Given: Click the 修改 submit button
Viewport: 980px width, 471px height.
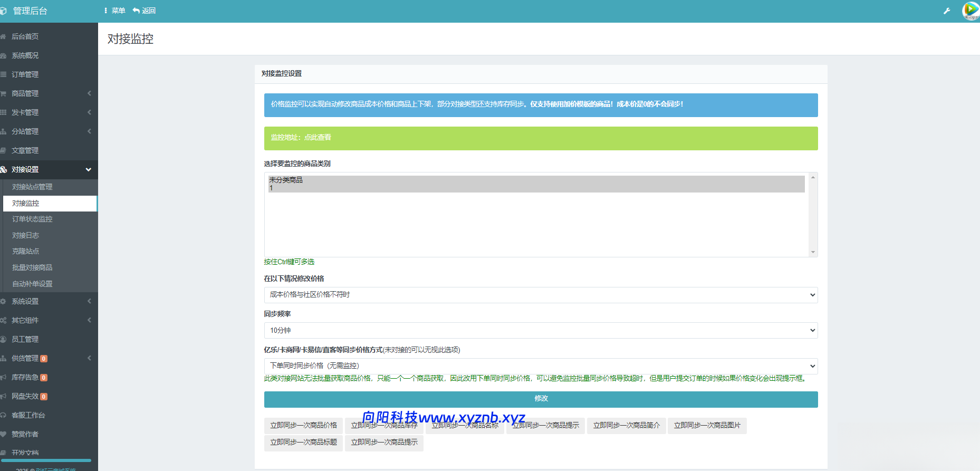Looking at the screenshot, I should pos(541,399).
